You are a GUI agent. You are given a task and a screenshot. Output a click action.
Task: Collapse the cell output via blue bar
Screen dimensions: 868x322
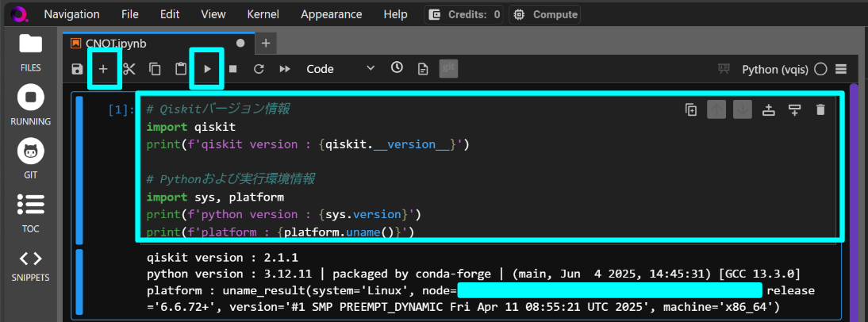[79, 282]
